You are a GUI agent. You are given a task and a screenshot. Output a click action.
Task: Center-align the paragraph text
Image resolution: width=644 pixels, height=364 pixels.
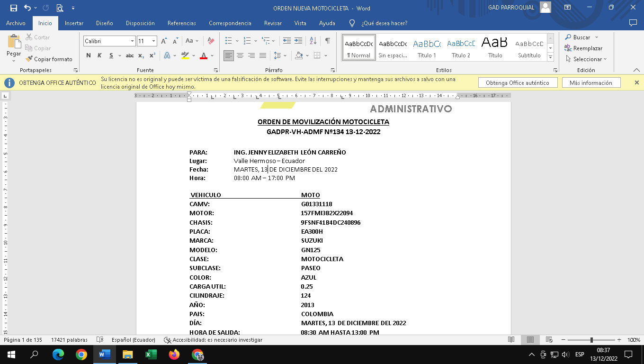pyautogui.click(x=240, y=56)
